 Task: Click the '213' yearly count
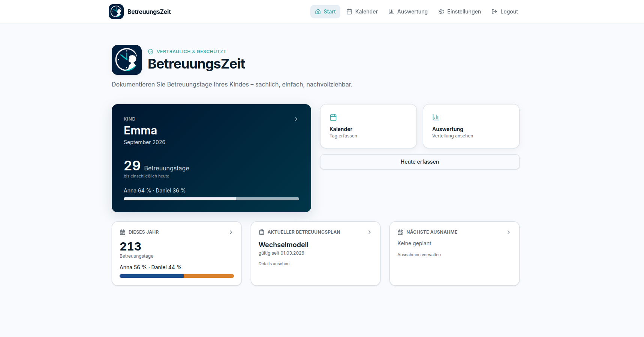click(130, 246)
